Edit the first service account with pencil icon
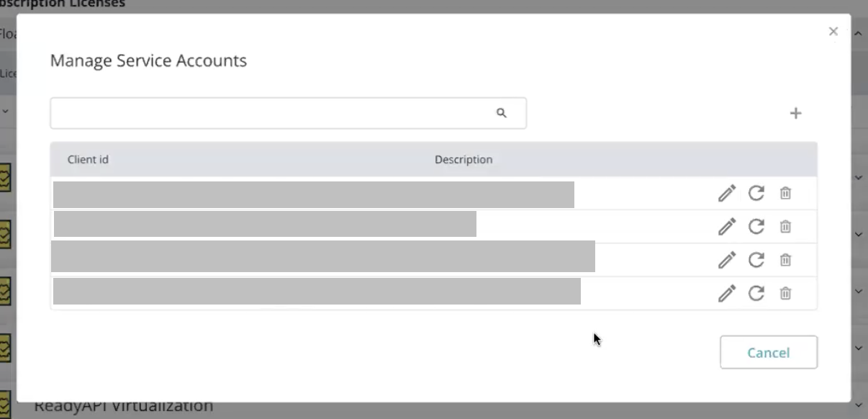This screenshot has width=868, height=419. pyautogui.click(x=726, y=193)
